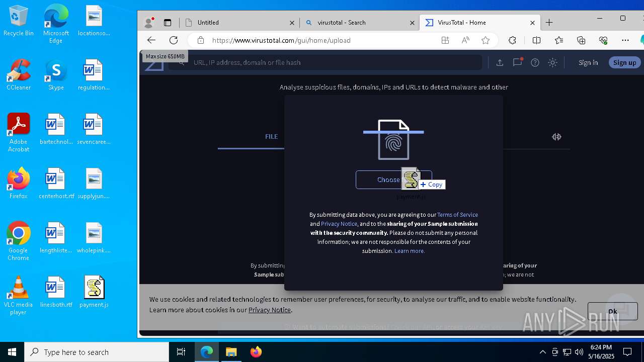Click the Sign in link
This screenshot has height=362, width=644.
click(x=588, y=62)
